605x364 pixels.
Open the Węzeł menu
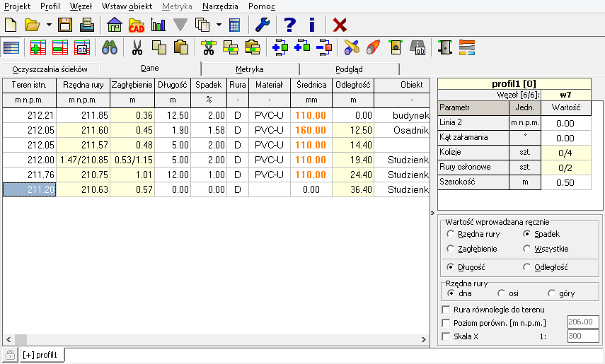[x=81, y=6]
